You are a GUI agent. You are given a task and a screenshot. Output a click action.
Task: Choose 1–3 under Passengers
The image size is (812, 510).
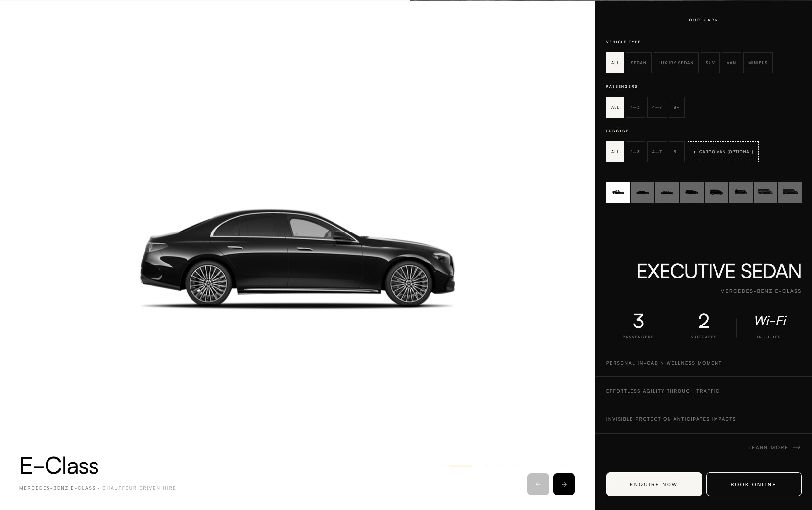click(635, 107)
